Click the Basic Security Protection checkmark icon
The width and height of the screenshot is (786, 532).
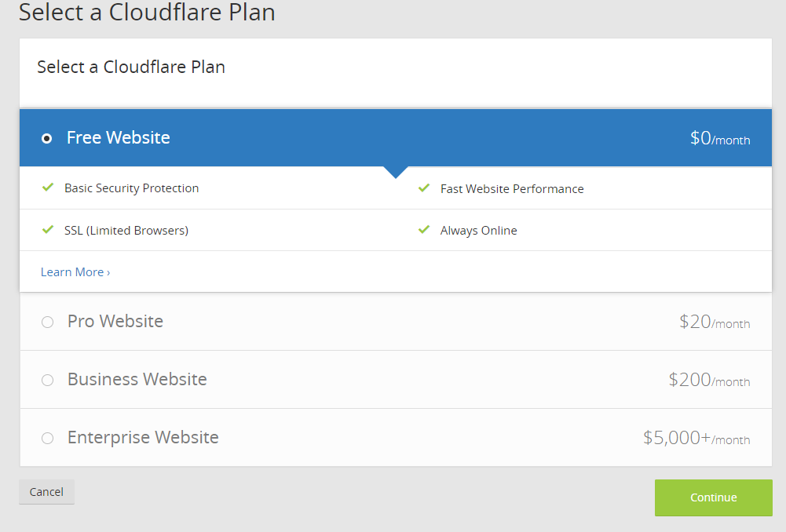point(48,188)
